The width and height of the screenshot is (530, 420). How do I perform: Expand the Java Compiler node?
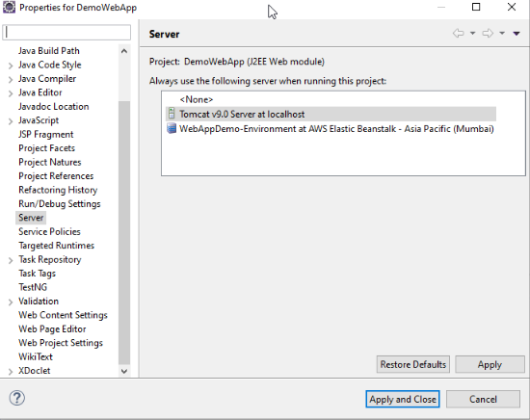tap(11, 79)
